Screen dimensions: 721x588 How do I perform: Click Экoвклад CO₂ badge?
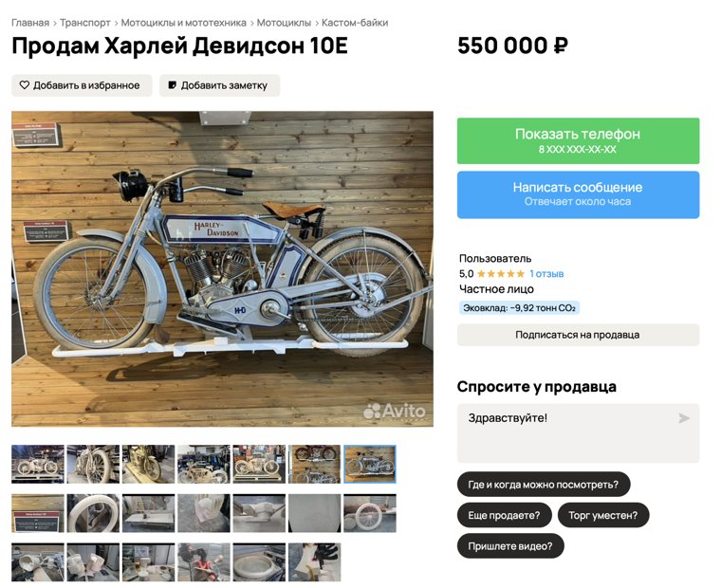[519, 307]
